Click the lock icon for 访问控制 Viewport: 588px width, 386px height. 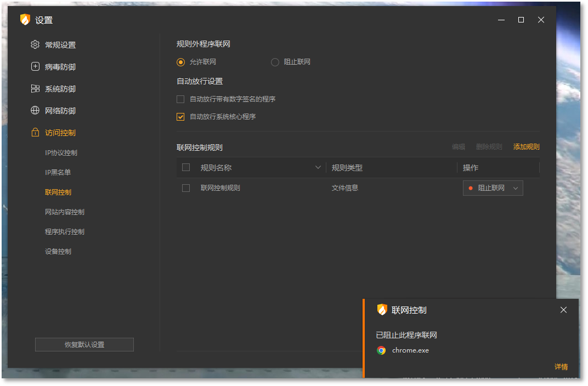coord(35,132)
